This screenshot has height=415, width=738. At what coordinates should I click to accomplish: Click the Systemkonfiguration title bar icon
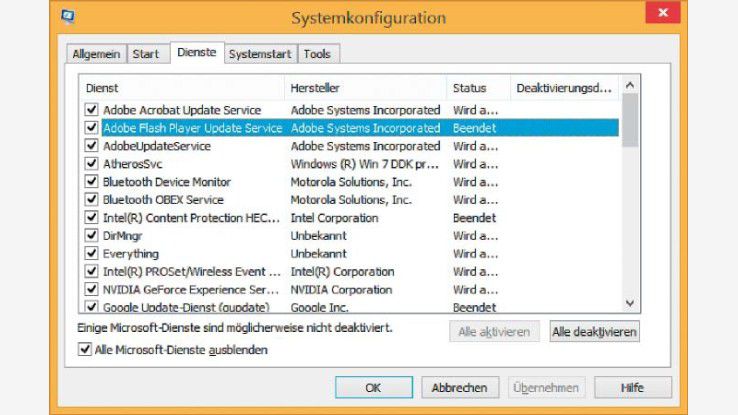[67, 17]
